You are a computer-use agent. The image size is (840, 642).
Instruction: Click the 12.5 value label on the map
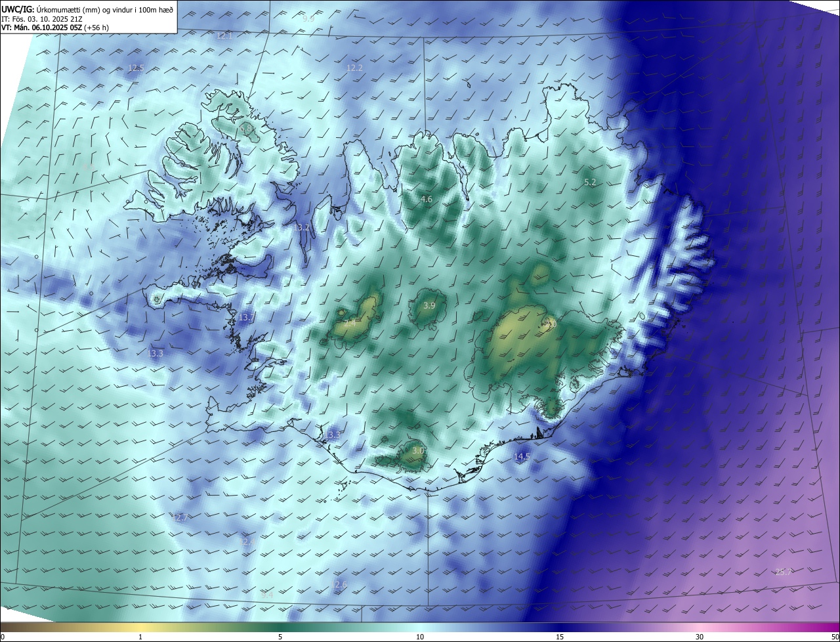click(136, 68)
